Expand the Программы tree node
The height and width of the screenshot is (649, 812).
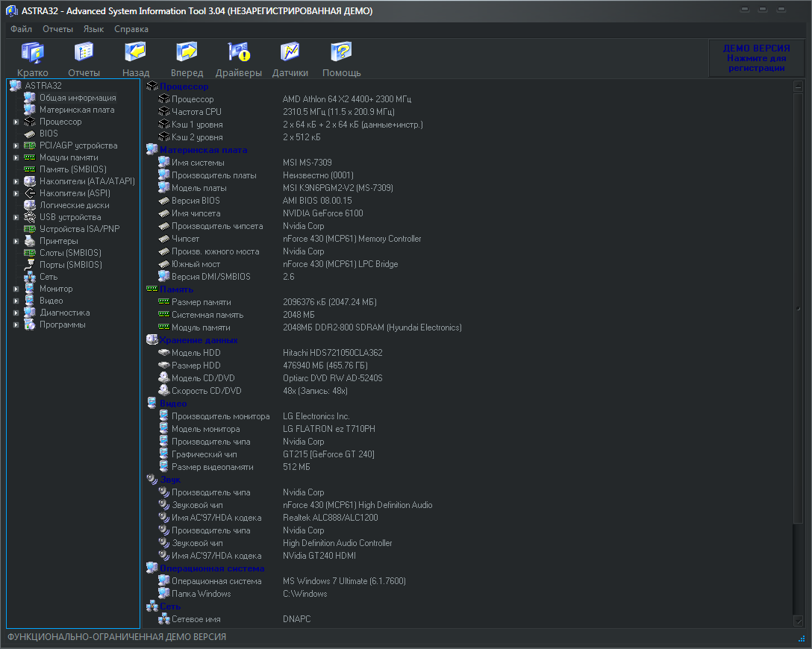coord(16,325)
